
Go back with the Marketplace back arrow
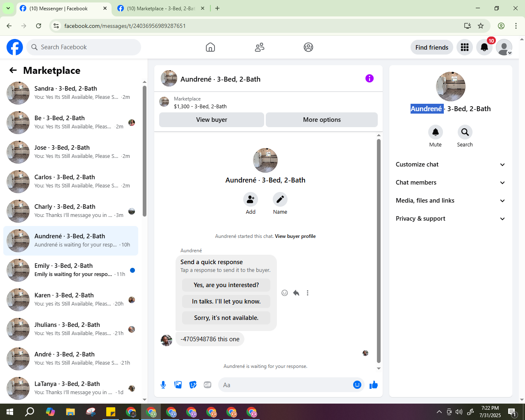coord(13,70)
